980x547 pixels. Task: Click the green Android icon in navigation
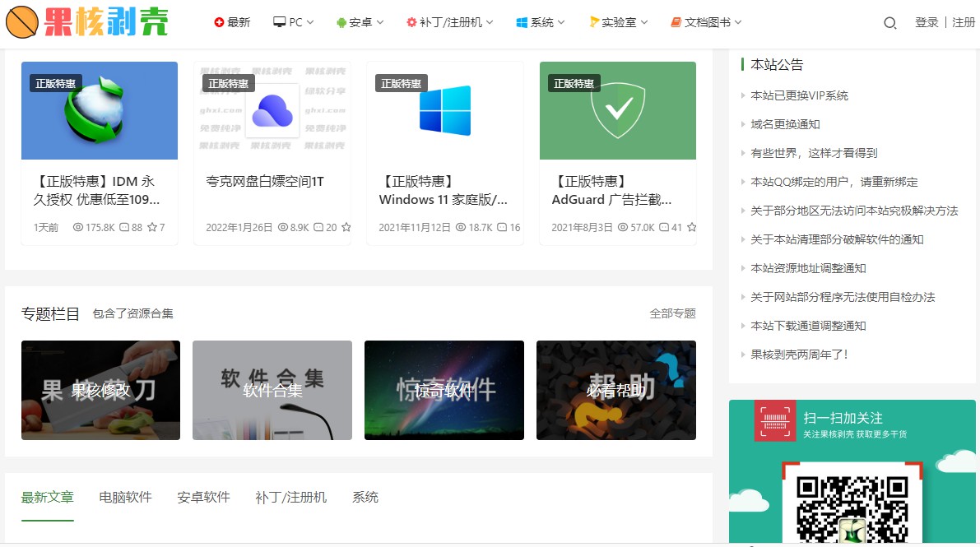click(341, 22)
